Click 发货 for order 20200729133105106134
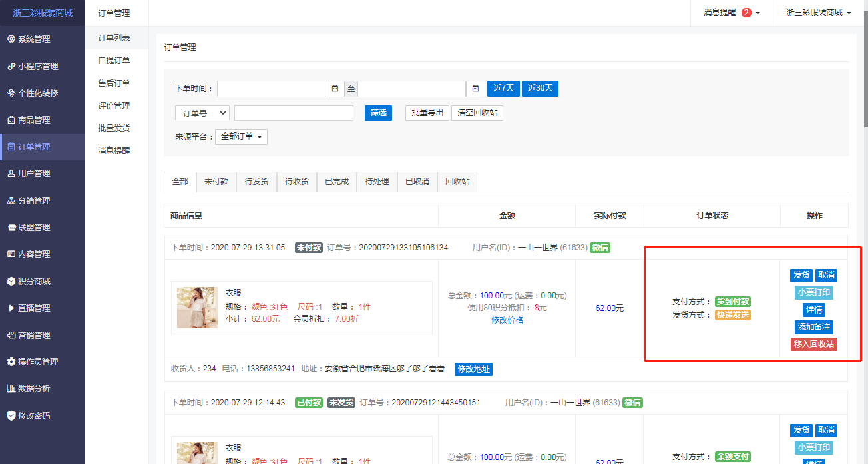Image resolution: width=868 pixels, height=464 pixels. tap(801, 275)
